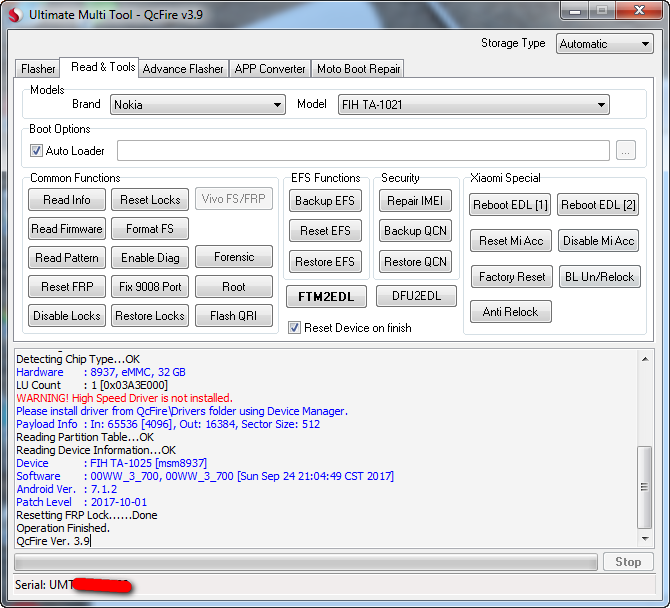Click the 'WARNING! High Speed Driver' log line
The image size is (670, 608).
point(124,398)
